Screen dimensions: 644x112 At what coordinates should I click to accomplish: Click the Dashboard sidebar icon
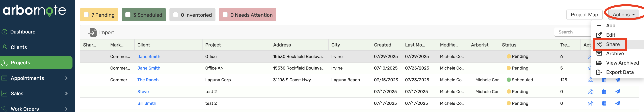point(4,32)
